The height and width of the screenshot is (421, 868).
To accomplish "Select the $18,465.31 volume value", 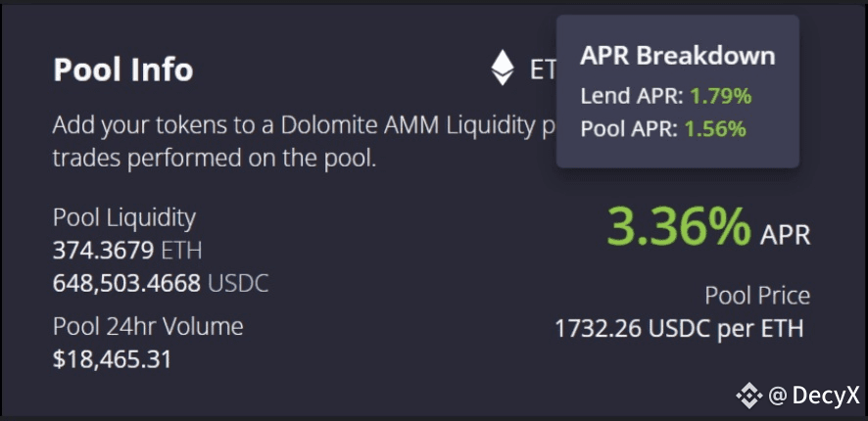I will coord(113,359).
